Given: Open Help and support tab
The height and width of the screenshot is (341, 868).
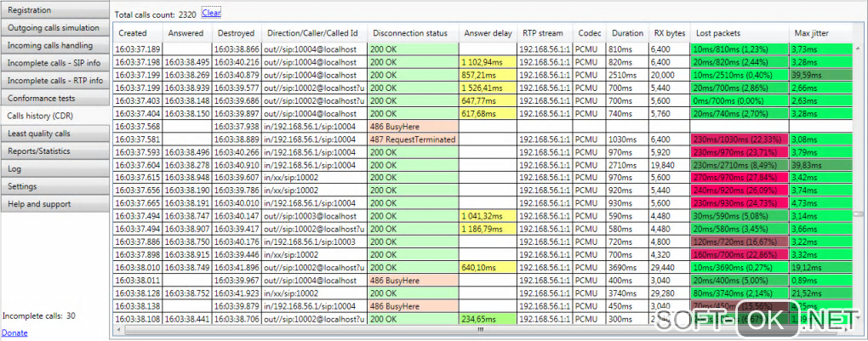Looking at the screenshot, I should pos(54,204).
